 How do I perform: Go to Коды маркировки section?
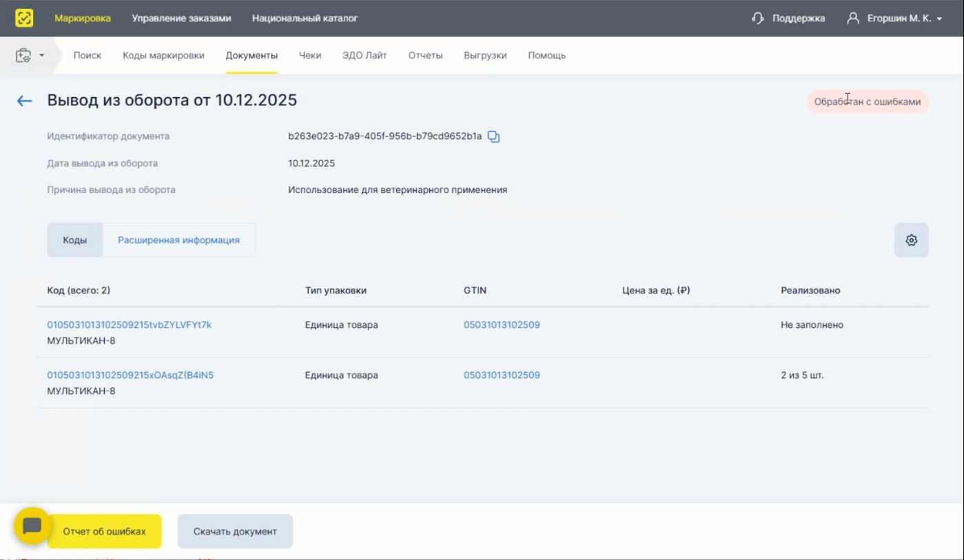pos(163,55)
